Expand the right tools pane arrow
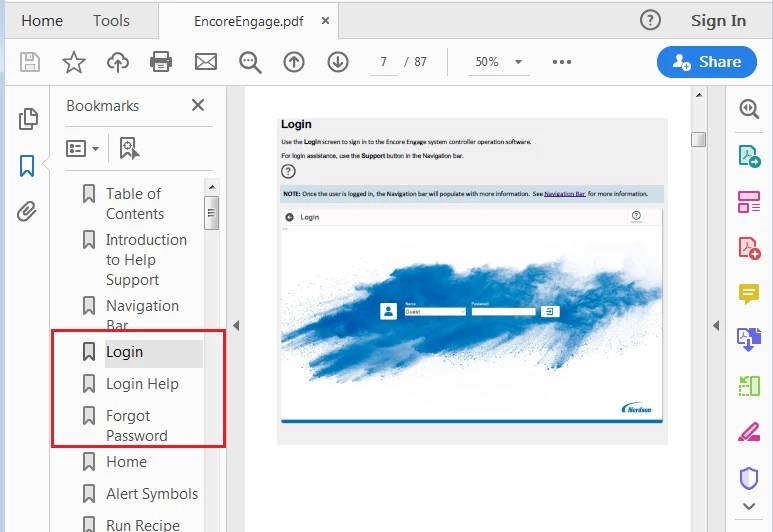Image resolution: width=773 pixels, height=532 pixels. 716,325
